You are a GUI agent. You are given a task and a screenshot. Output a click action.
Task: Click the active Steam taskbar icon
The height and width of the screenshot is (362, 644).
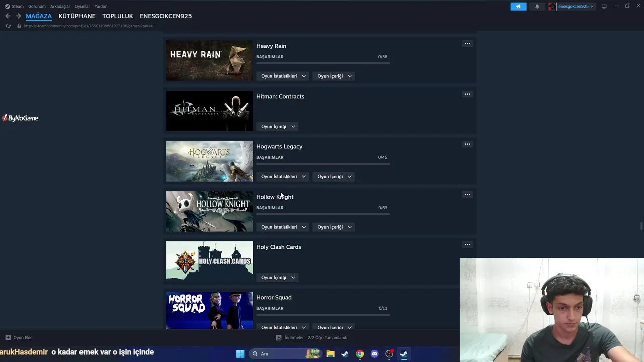pos(404,354)
